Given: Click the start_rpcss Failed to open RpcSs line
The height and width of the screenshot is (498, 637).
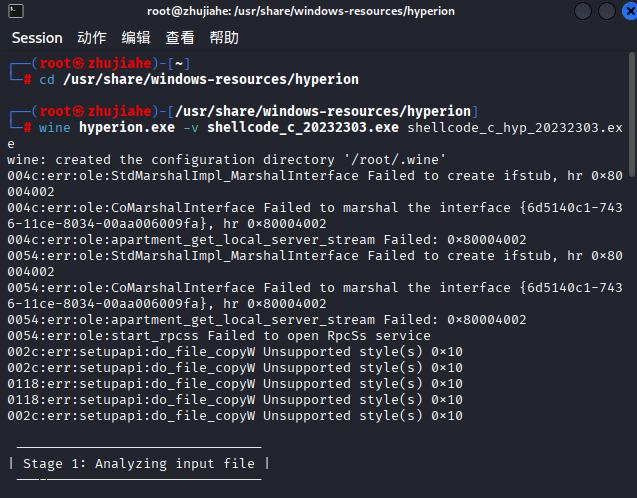Looking at the screenshot, I should (219, 336).
